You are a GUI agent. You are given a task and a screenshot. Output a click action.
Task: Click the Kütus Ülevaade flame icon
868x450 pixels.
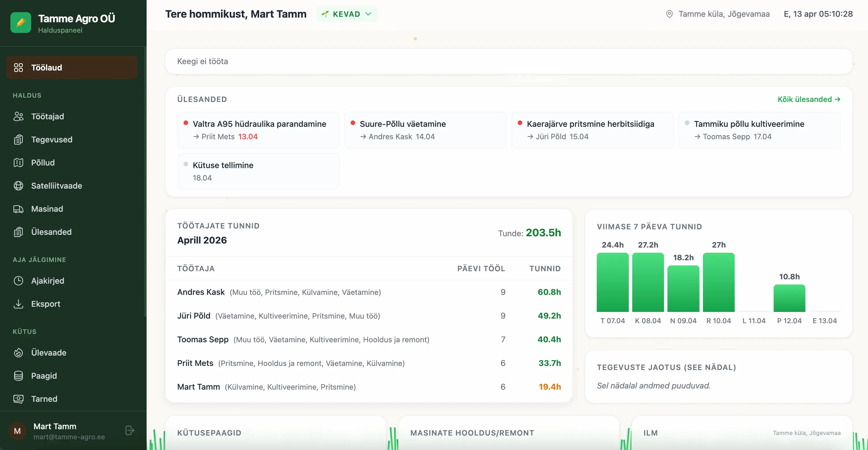(x=18, y=352)
